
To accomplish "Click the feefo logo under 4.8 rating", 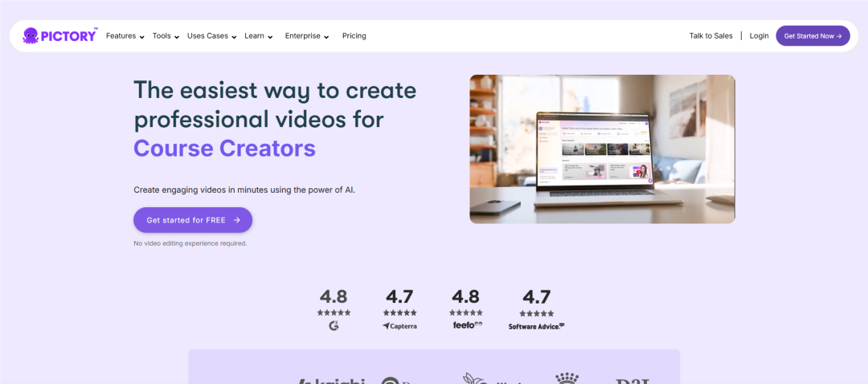I will (467, 325).
